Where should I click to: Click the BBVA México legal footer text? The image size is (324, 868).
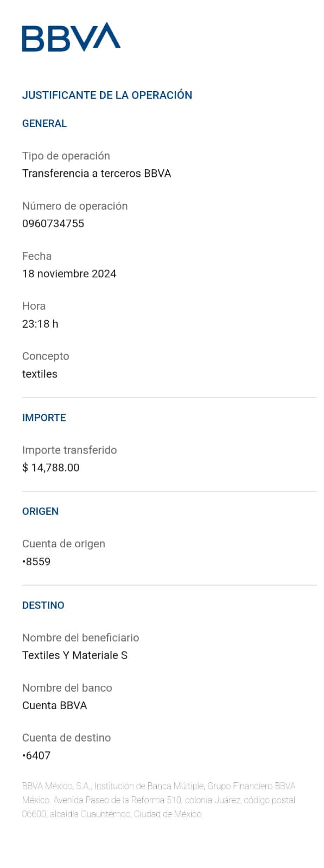[x=159, y=800]
